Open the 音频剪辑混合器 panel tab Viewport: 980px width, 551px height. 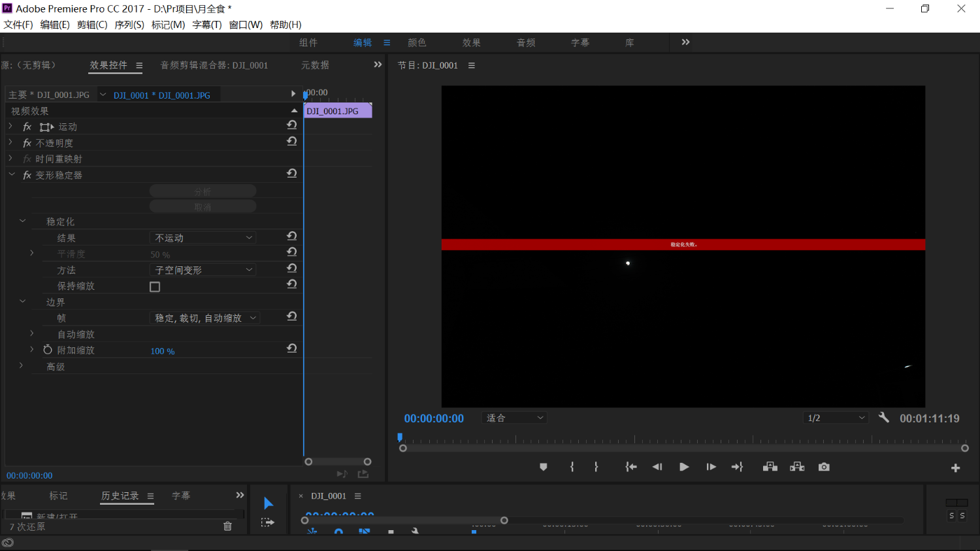[214, 65]
